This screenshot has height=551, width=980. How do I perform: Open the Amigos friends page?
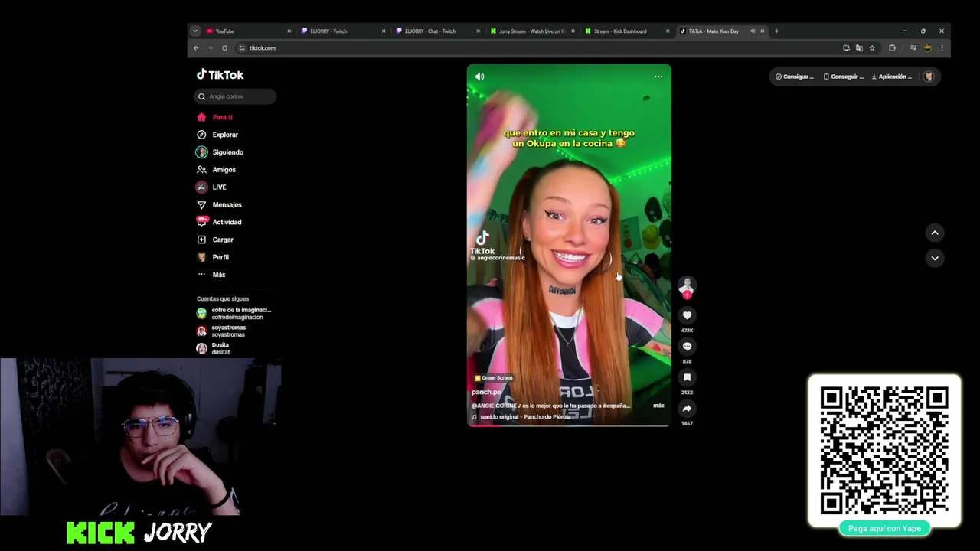[224, 170]
